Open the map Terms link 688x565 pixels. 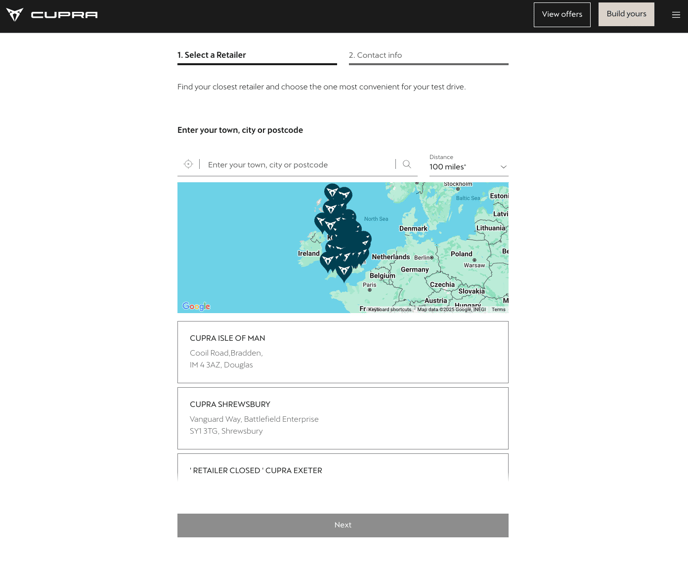[498, 310]
